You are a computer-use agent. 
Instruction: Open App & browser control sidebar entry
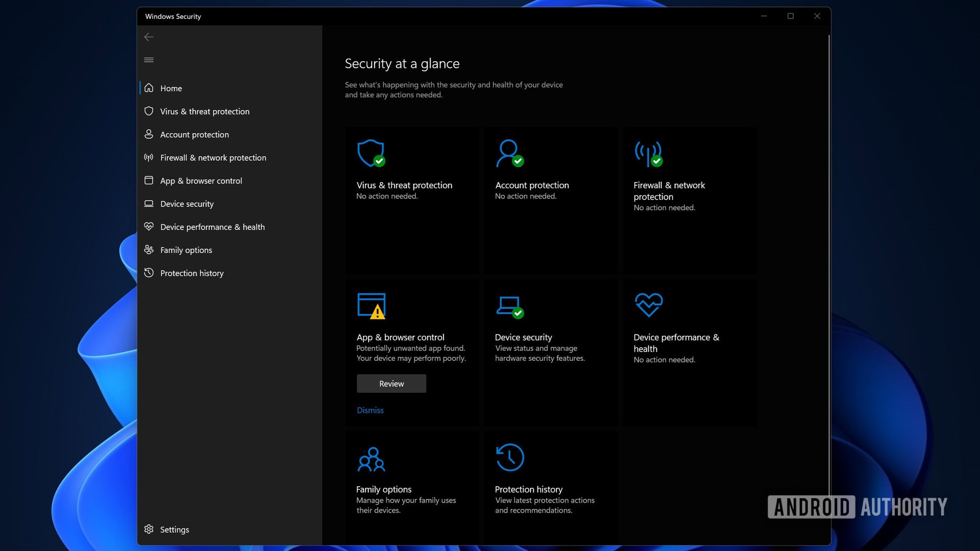(231, 181)
